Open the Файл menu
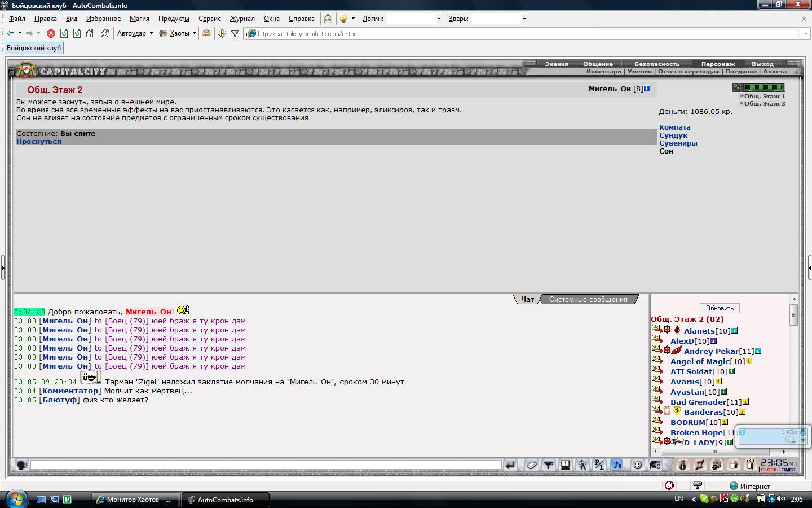Image resolution: width=812 pixels, height=508 pixels. tap(17, 19)
